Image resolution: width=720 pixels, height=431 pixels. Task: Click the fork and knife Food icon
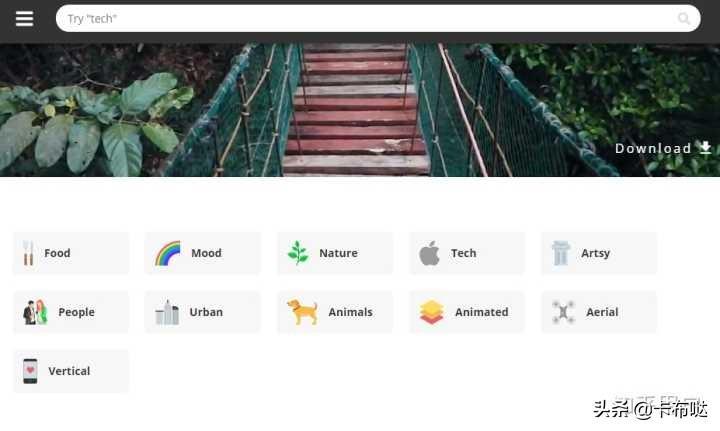pos(28,253)
